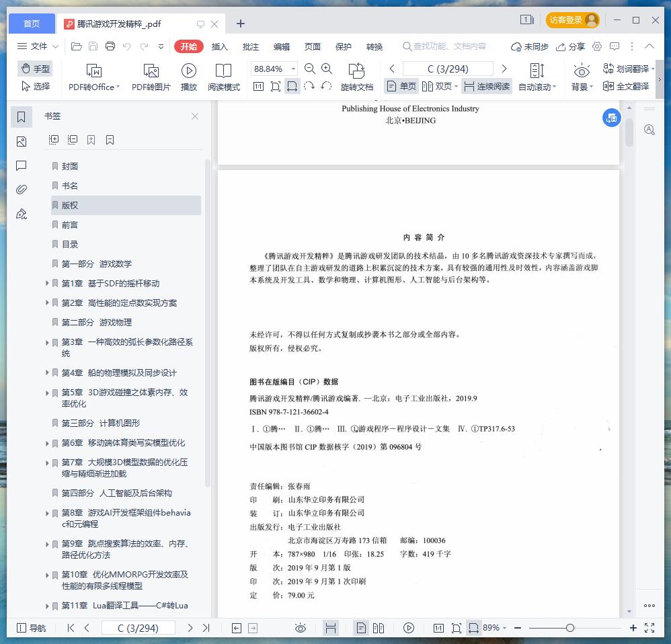Open the 背景 background dropdown
The image size is (671, 644).
[582, 77]
